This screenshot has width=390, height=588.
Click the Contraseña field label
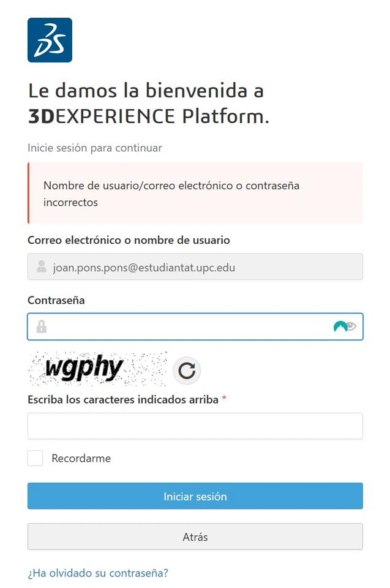coord(56,301)
